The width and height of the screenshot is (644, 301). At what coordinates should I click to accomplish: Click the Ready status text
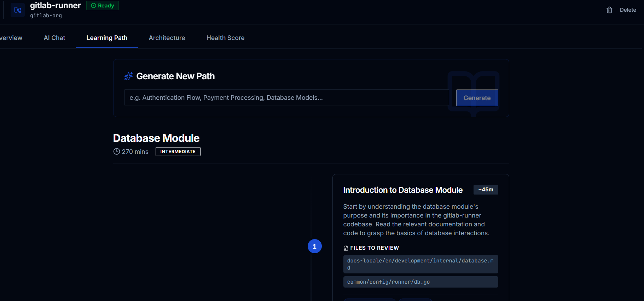106,6
